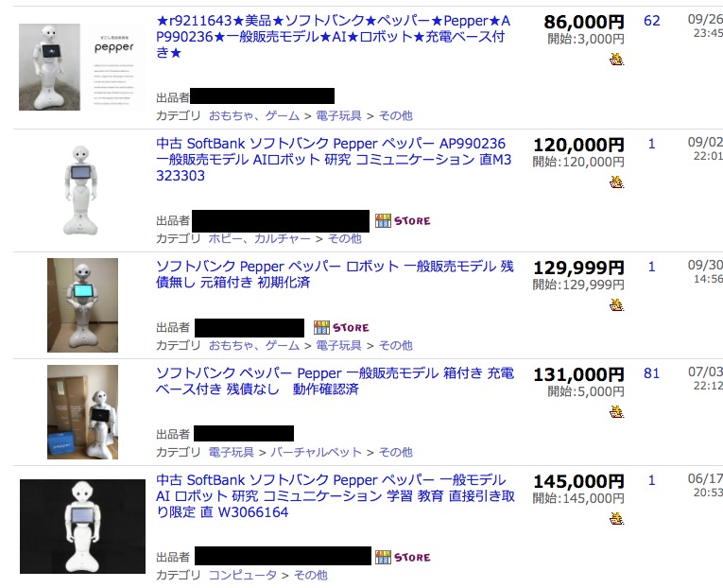Open the listing title ending in 直M3 323303
The height and width of the screenshot is (588, 723).
334,159
